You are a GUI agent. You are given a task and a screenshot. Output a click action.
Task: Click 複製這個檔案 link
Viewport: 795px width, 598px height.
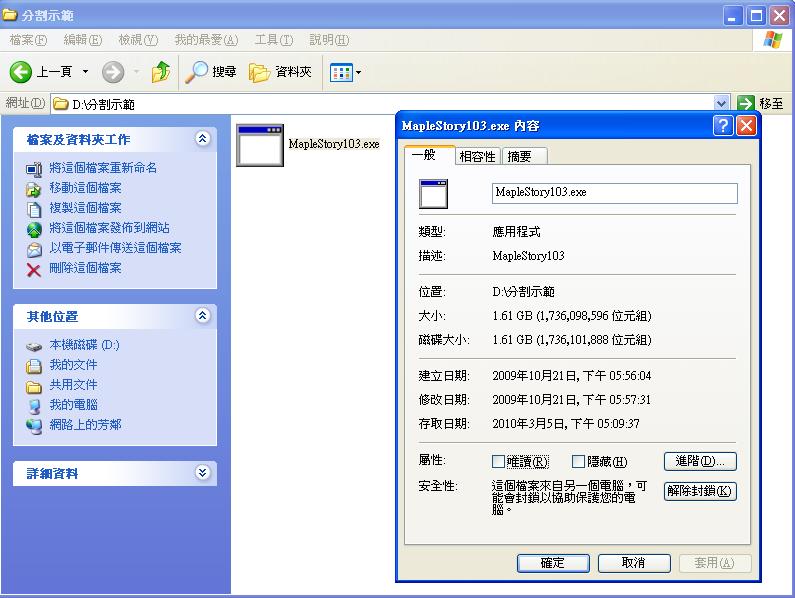tap(85, 207)
